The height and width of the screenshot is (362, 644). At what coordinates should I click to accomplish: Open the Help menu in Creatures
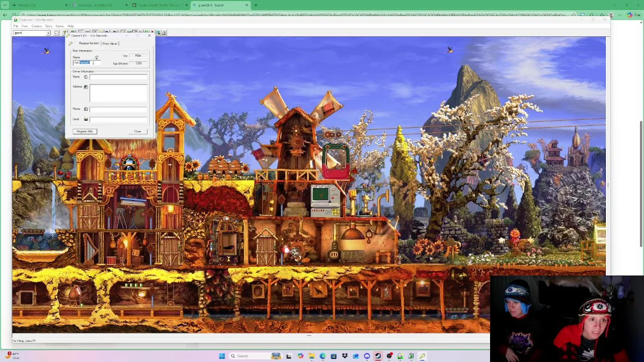tap(71, 26)
